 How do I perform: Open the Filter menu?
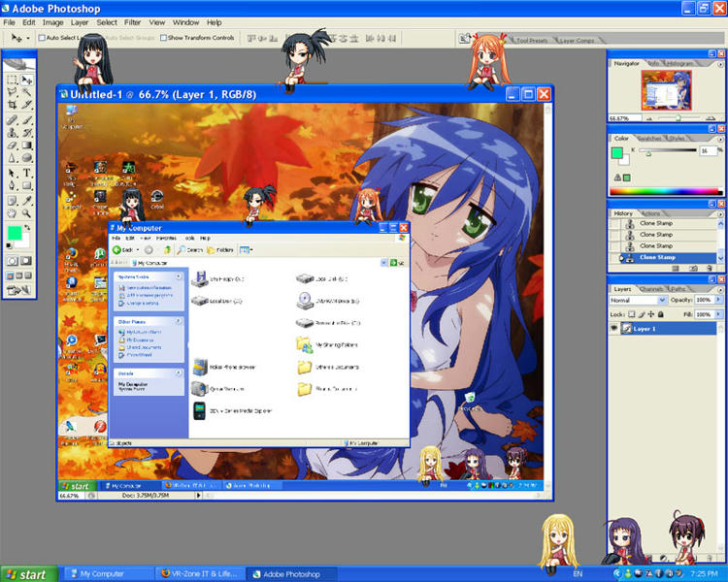(x=132, y=22)
